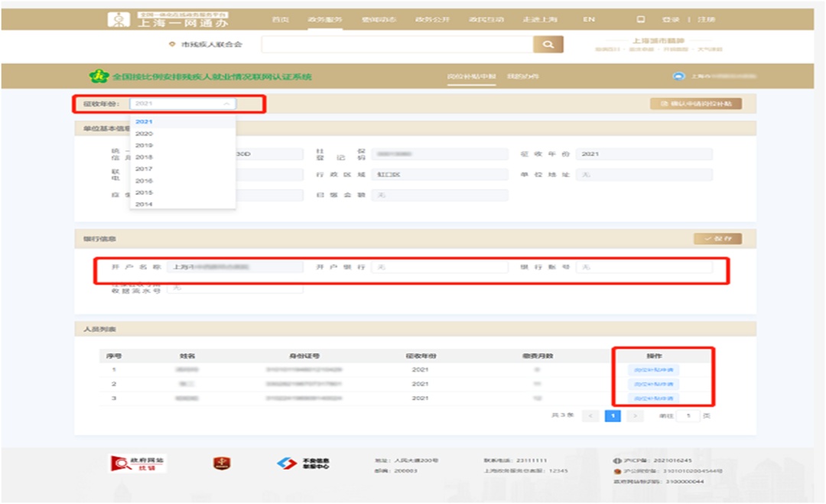This screenshot has height=504, width=826.
Task: Expand the 征收年份 dropdown arrow
Action: 226,103
